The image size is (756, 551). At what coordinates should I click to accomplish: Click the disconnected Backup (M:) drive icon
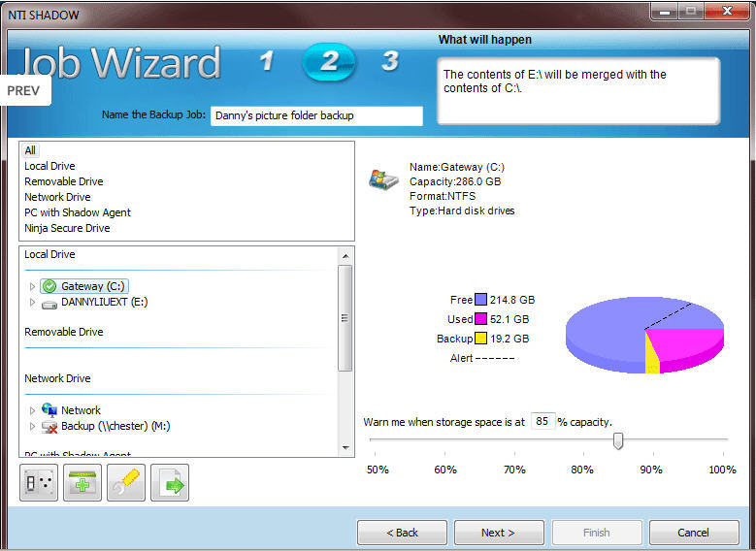tap(49, 427)
